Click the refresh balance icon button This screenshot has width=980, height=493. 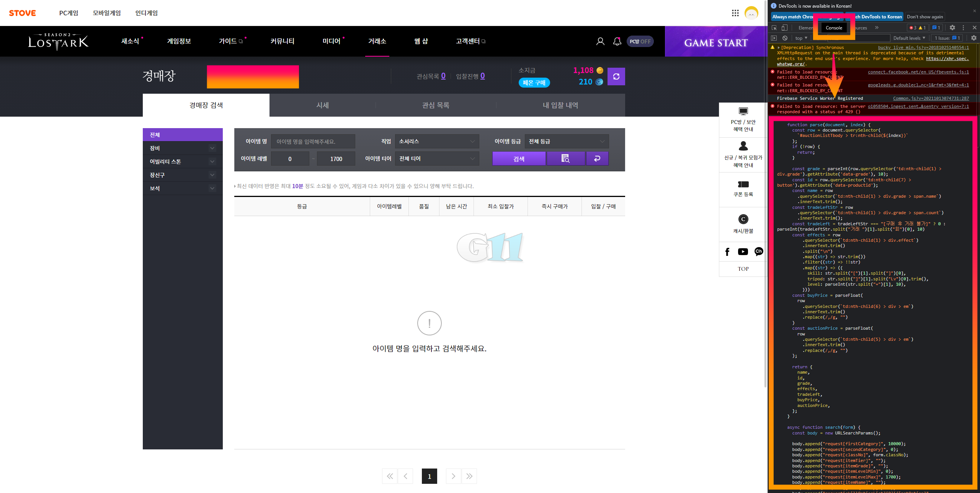[x=616, y=76]
